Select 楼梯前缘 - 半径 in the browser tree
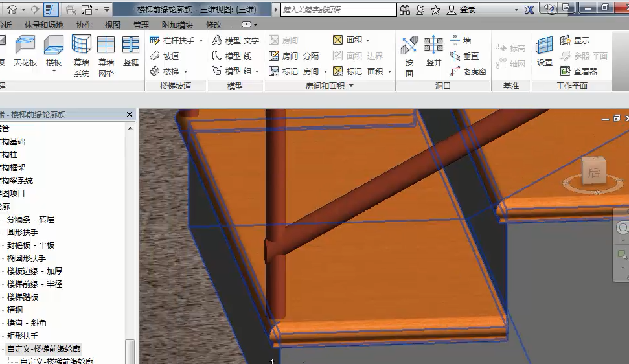629x364 pixels. click(34, 284)
